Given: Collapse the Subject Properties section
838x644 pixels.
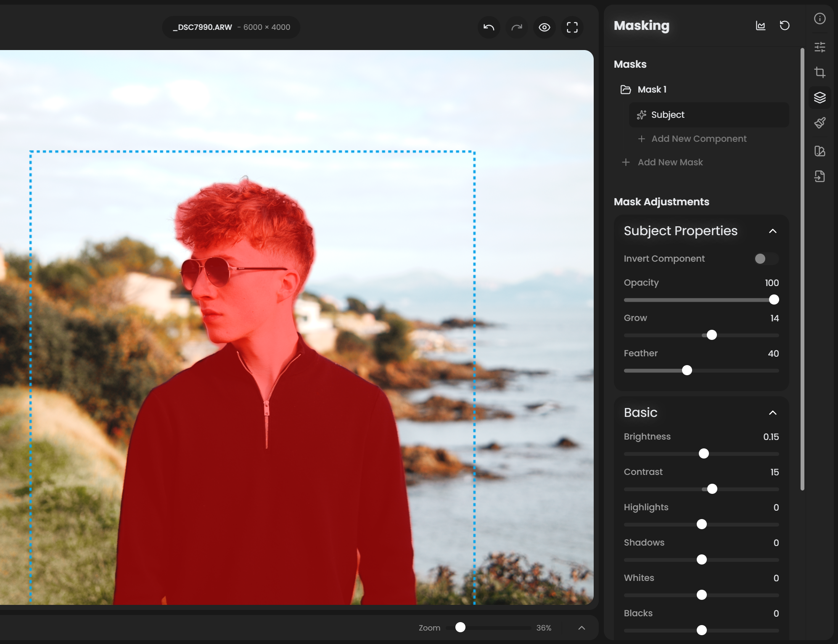Looking at the screenshot, I should (773, 231).
